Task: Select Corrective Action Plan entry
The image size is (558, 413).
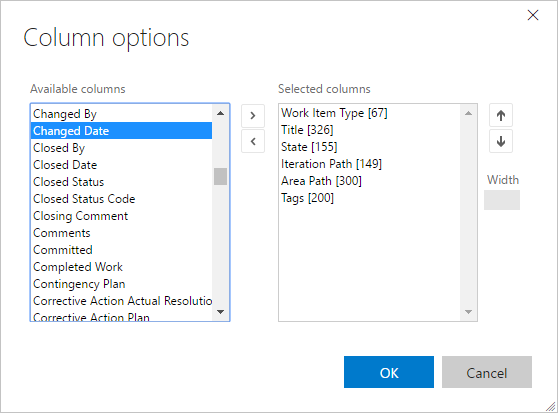Action: click(x=121, y=316)
